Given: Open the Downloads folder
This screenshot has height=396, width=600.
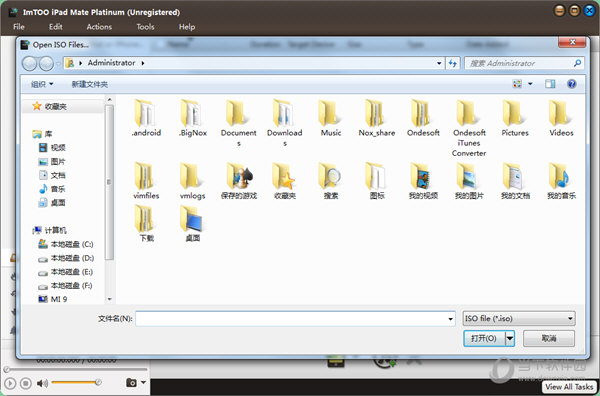Looking at the screenshot, I should tap(284, 122).
